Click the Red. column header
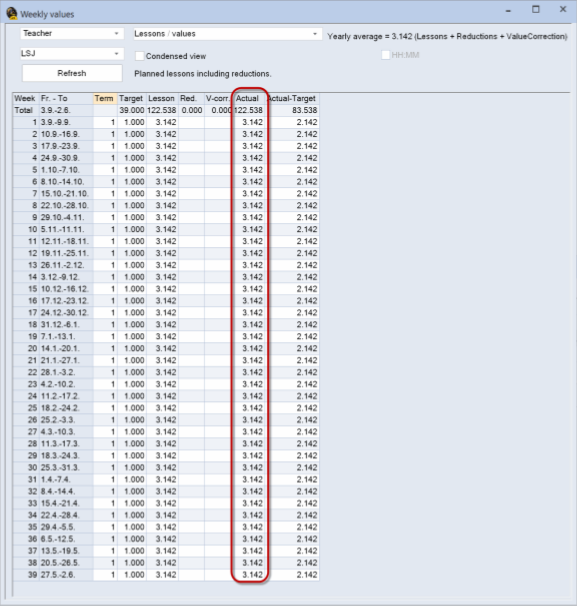This screenshot has height=606, width=577. (191, 99)
